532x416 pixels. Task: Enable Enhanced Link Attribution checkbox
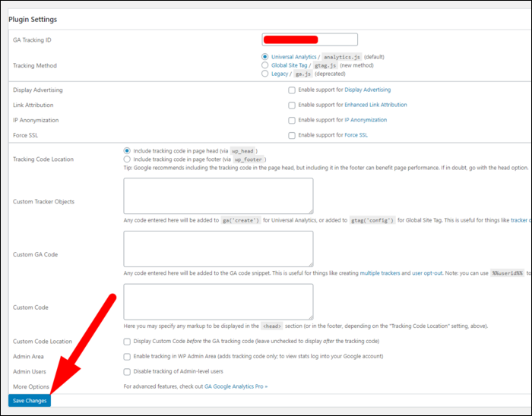click(292, 106)
